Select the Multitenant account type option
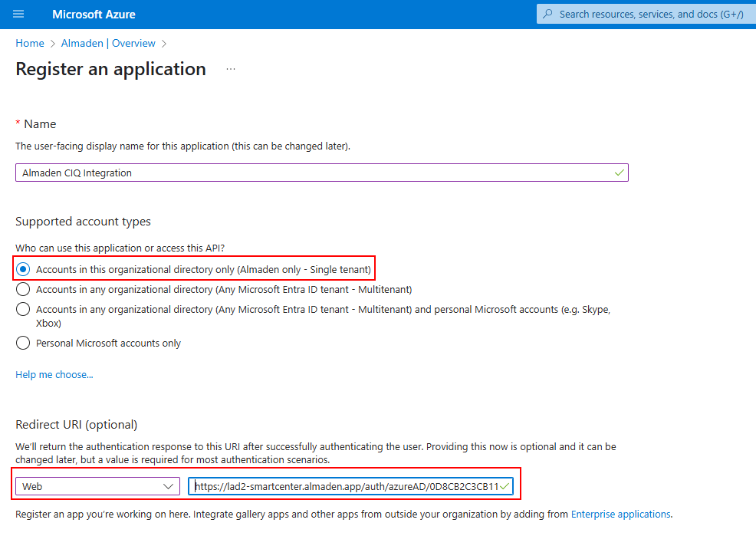Viewport: 756px width, 536px height. [23, 289]
